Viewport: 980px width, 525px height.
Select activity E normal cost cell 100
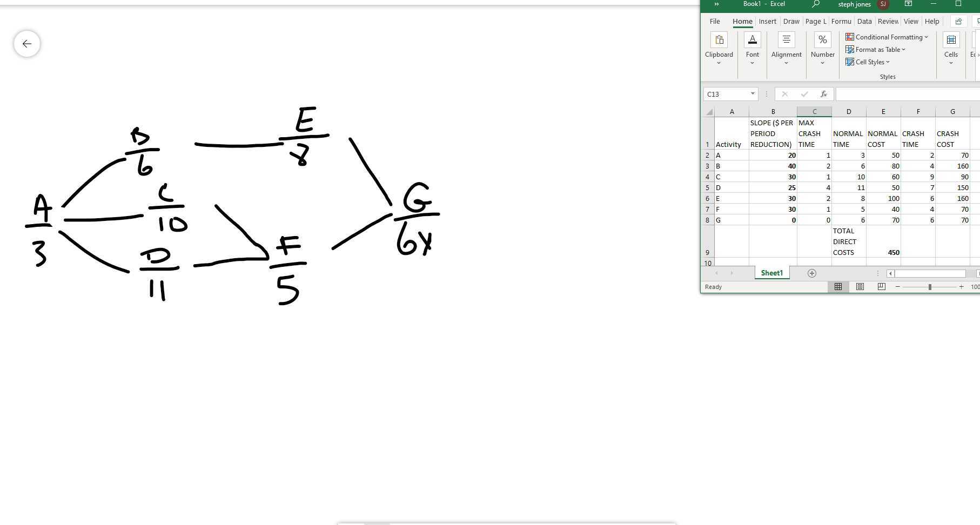[883, 199]
